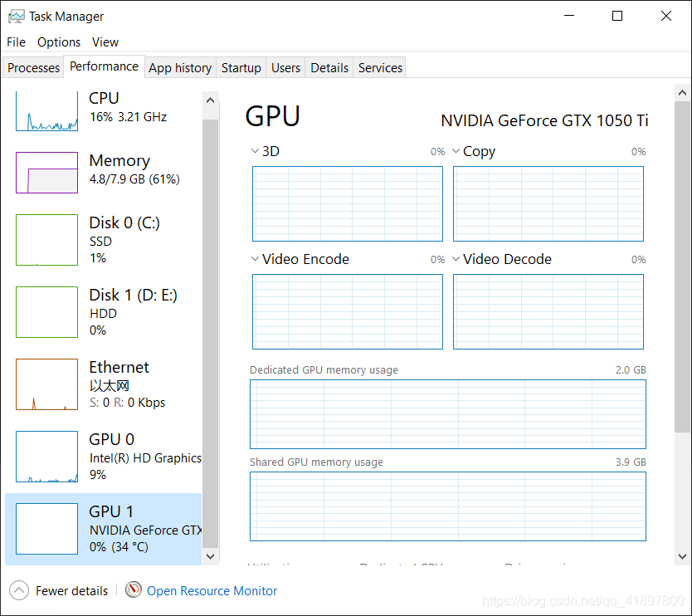Maximize the Task Manager window
This screenshot has width=692, height=616.
click(617, 16)
